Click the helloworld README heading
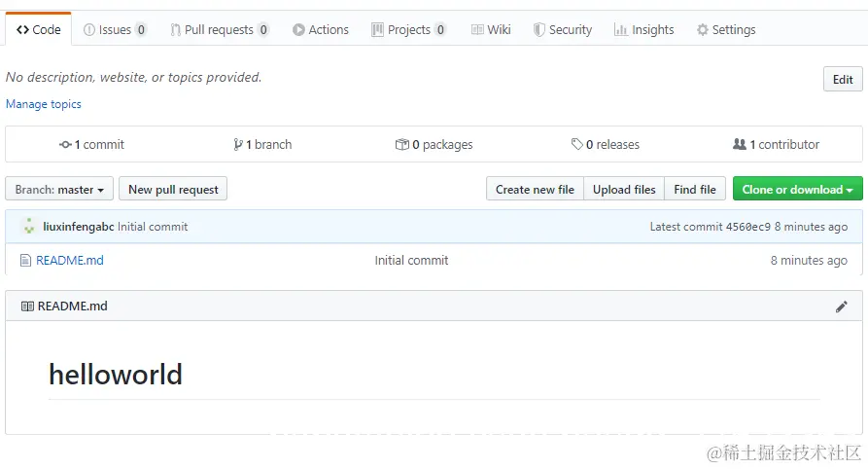Image resolution: width=868 pixels, height=469 pixels. (115, 375)
